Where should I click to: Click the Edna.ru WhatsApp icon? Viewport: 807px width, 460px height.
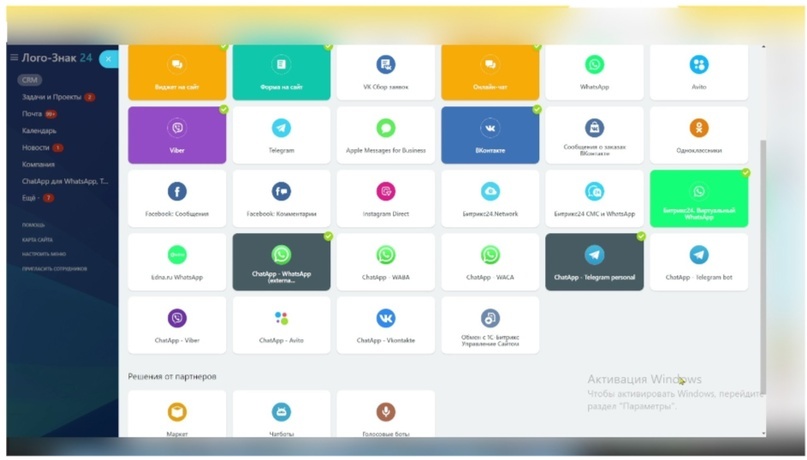tap(177, 255)
